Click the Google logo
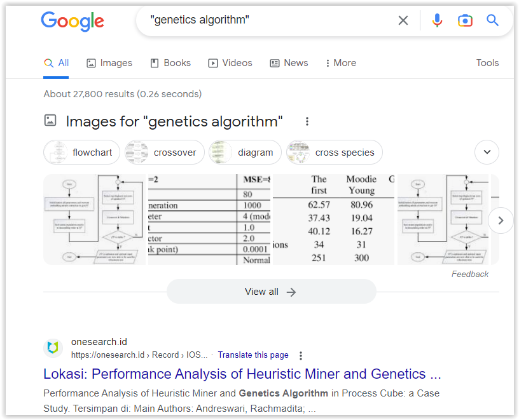 [73, 21]
